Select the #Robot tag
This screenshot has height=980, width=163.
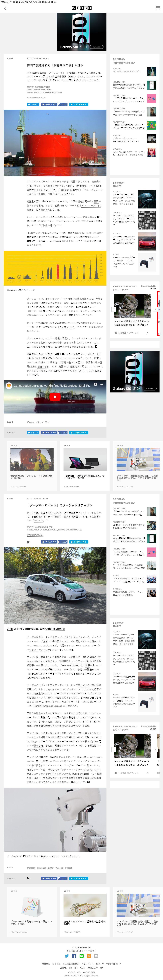68,868
